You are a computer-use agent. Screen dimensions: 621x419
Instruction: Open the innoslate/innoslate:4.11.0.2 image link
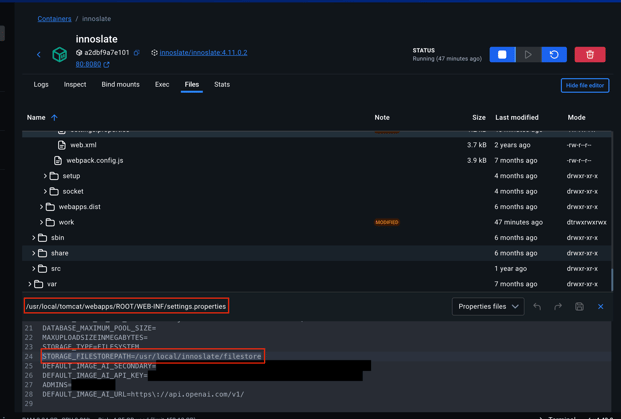[x=203, y=53]
